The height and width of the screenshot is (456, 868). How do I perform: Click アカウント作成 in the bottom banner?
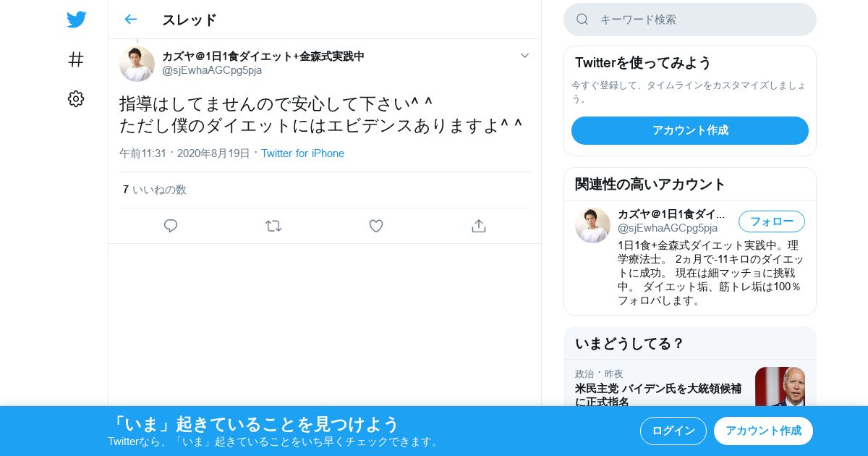763,431
